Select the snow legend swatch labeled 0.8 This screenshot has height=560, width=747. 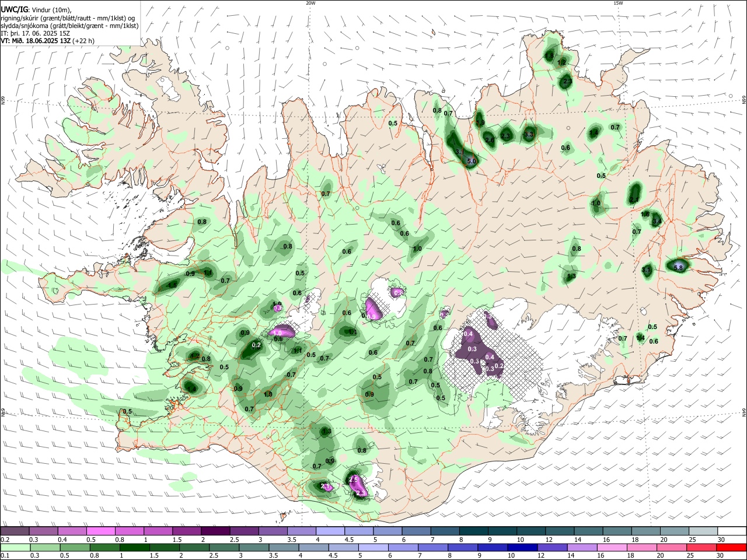click(128, 531)
